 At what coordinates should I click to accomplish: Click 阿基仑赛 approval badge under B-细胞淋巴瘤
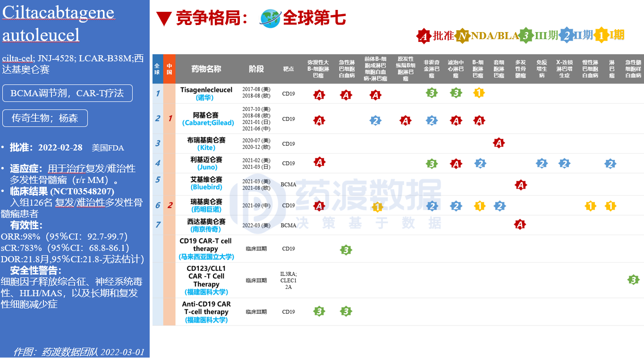point(479,121)
